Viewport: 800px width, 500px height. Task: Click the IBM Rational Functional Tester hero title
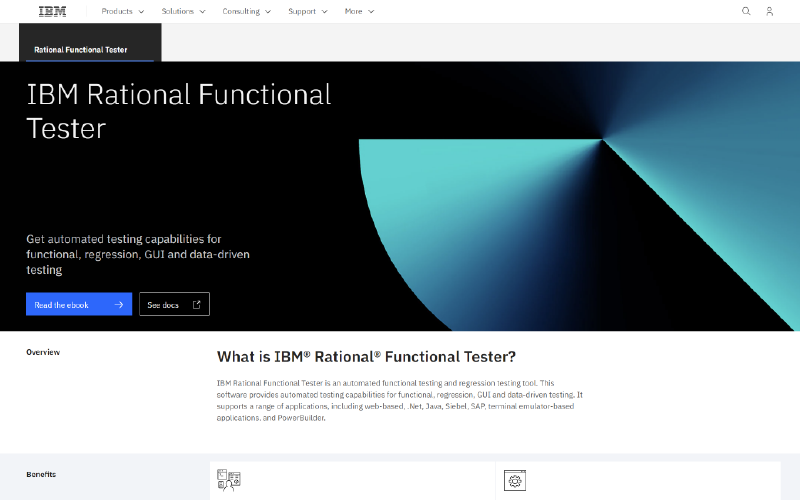pyautogui.click(x=179, y=111)
